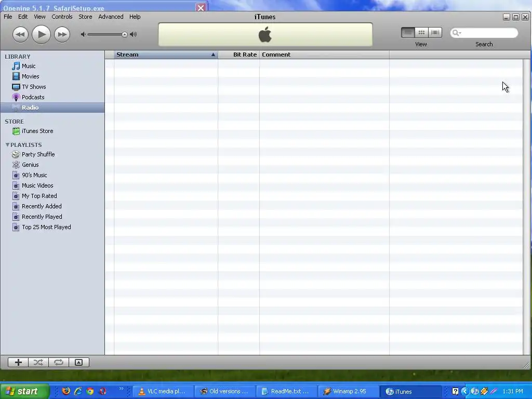Open the File menu
Screen dimensions: 532x399
point(8,17)
